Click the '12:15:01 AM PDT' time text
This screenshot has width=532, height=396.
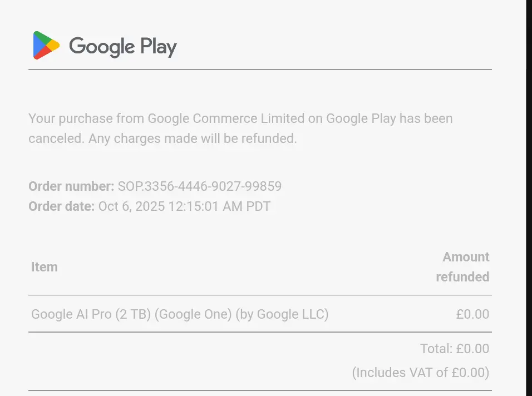tap(219, 206)
